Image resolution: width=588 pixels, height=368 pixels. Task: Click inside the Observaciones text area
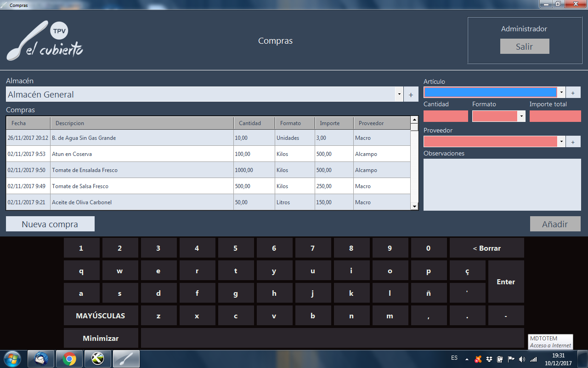[x=502, y=184]
